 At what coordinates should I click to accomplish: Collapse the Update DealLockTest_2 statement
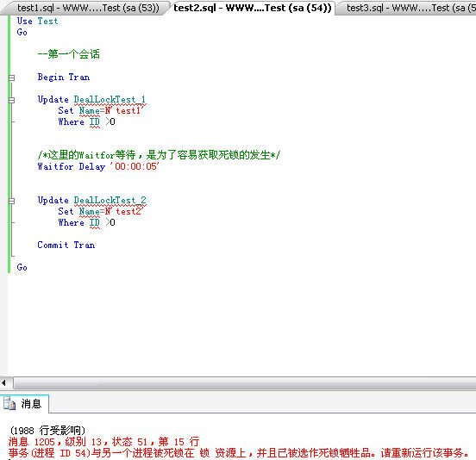pos(11,201)
